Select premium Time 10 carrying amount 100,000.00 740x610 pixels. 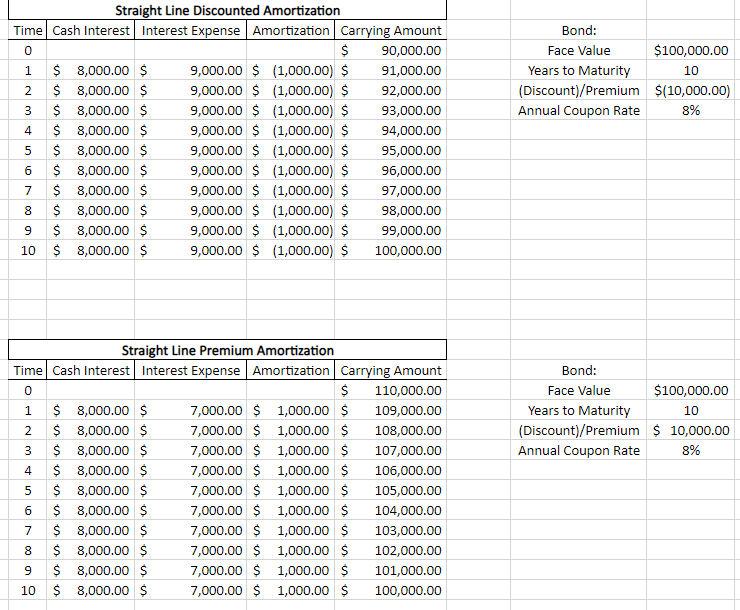click(390, 590)
